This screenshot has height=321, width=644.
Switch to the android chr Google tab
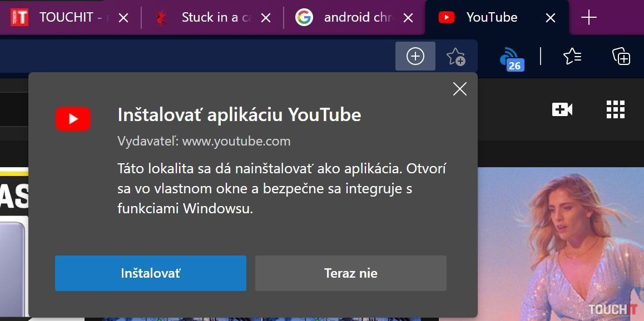pos(350,18)
